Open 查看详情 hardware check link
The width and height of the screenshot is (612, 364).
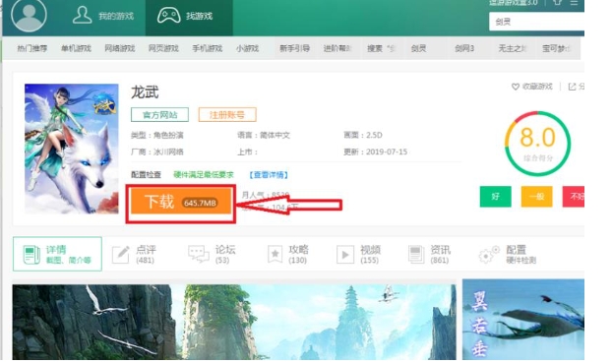[269, 175]
